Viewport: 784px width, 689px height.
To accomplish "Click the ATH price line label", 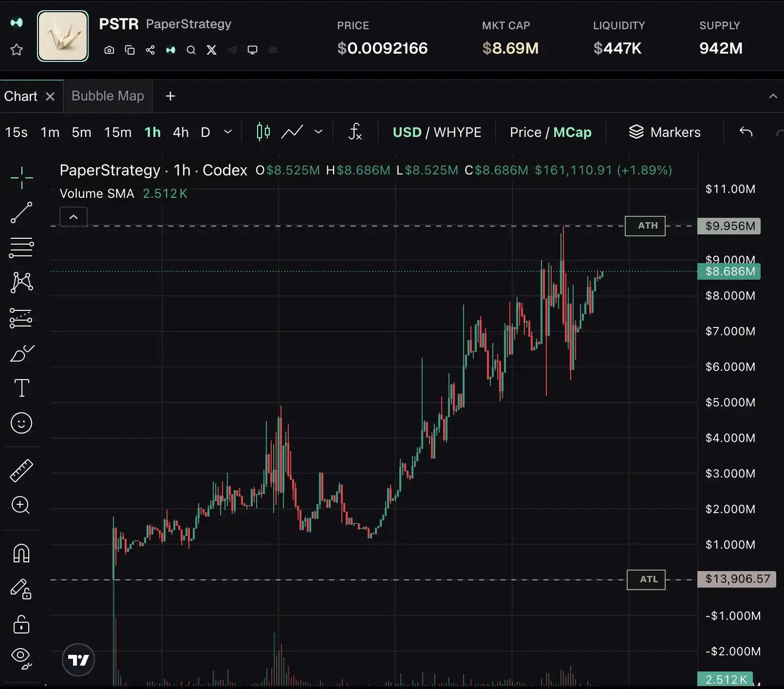I will (645, 226).
